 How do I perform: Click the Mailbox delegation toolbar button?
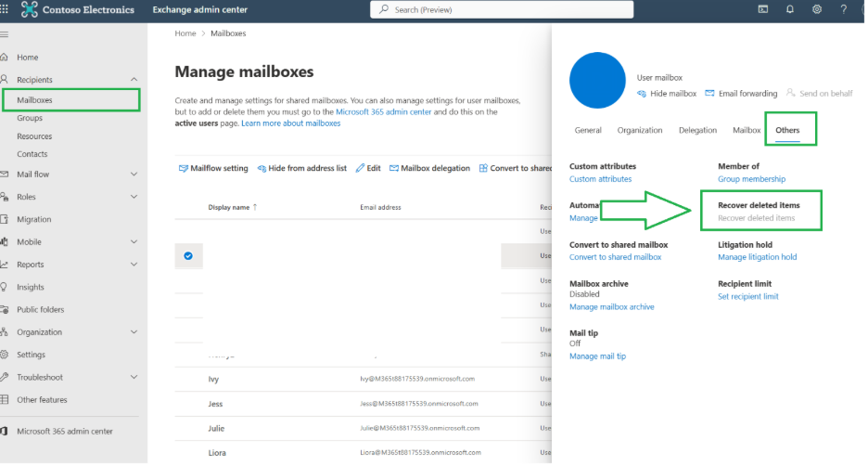(429, 168)
